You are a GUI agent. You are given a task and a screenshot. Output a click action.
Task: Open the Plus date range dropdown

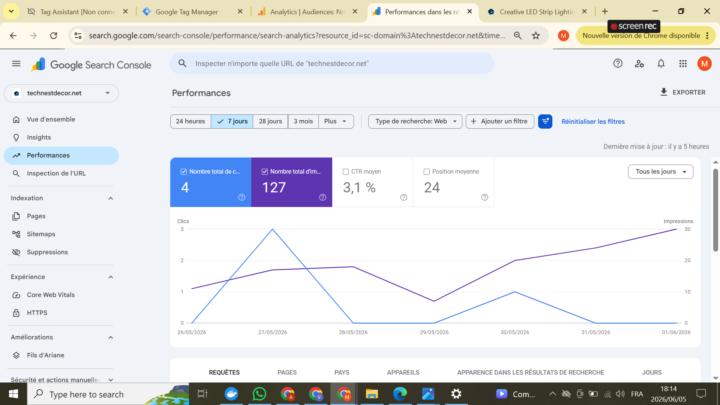[336, 121]
